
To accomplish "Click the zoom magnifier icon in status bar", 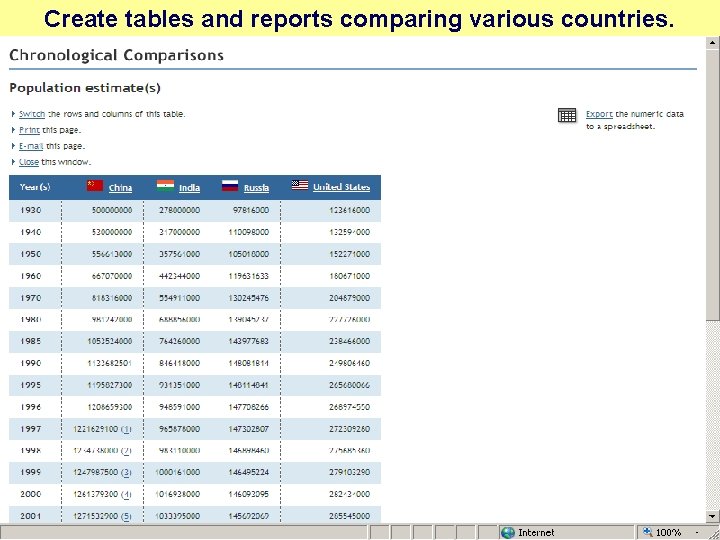I will [x=648, y=532].
